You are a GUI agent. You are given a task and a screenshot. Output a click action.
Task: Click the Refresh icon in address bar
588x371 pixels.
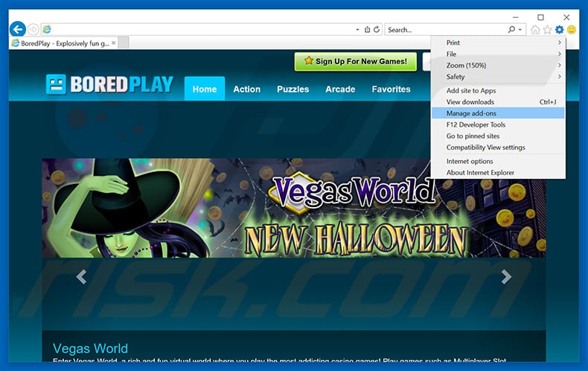[x=377, y=29]
